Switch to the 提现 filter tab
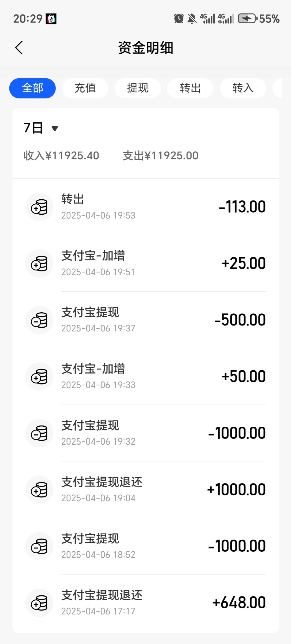 coord(138,88)
